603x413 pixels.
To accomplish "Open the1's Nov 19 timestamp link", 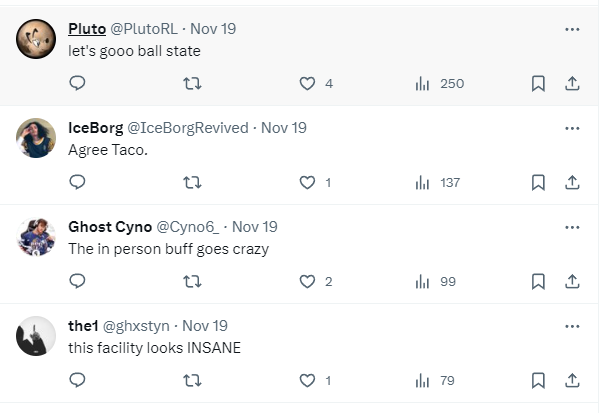I will point(205,326).
